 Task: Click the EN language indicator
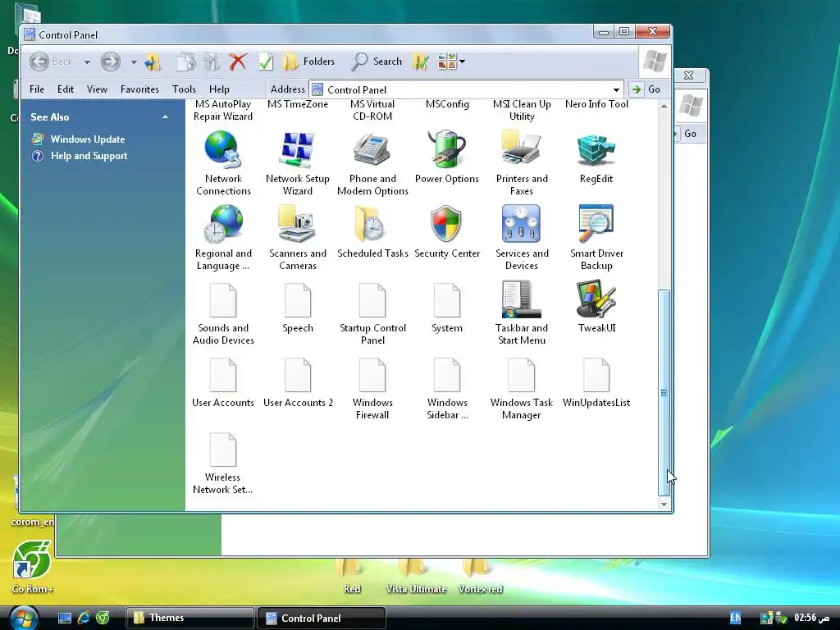[736, 618]
